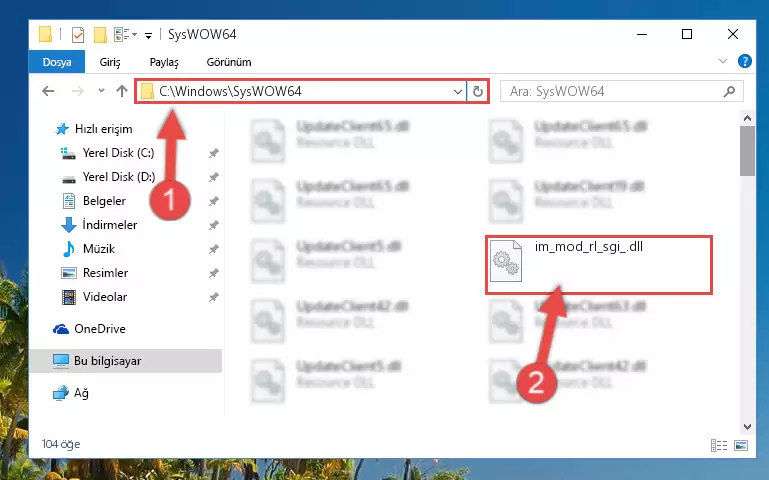Select Bu bilgisayar in the navigation pane
The width and height of the screenshot is (769, 480).
pos(126,361)
